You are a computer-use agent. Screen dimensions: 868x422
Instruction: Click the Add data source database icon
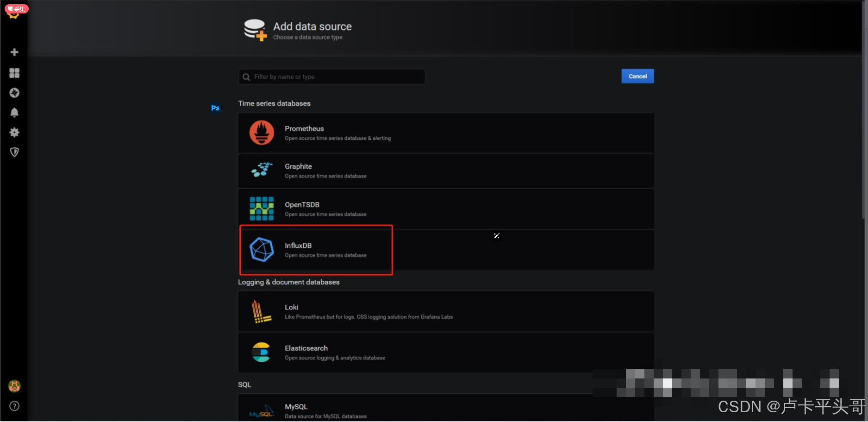tap(255, 30)
